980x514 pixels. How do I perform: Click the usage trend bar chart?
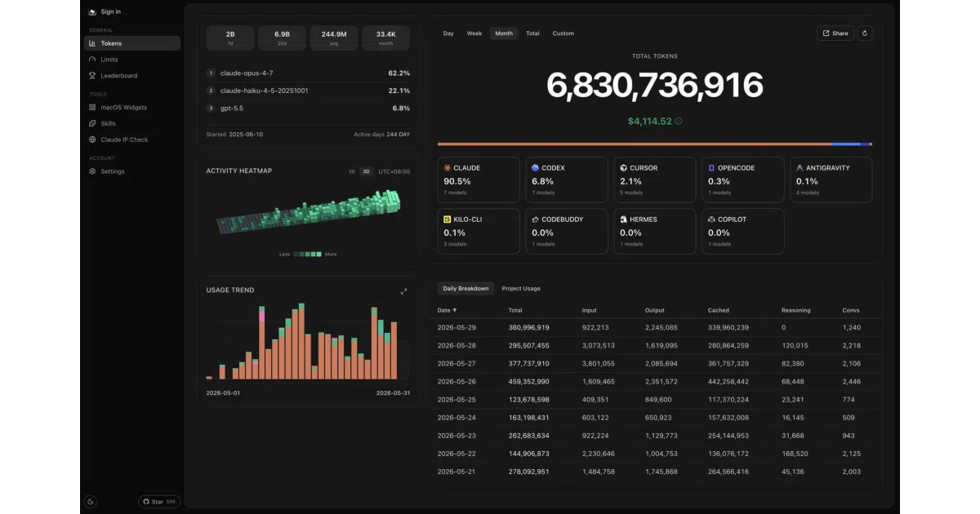(302, 342)
